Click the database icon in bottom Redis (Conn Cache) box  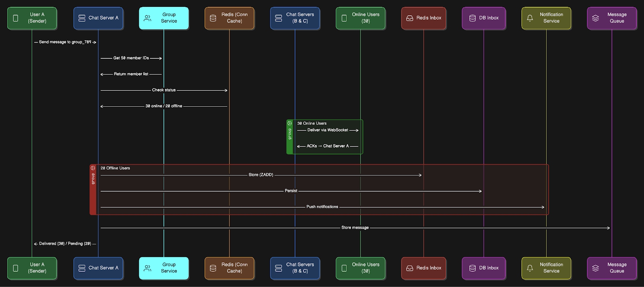[213, 268]
